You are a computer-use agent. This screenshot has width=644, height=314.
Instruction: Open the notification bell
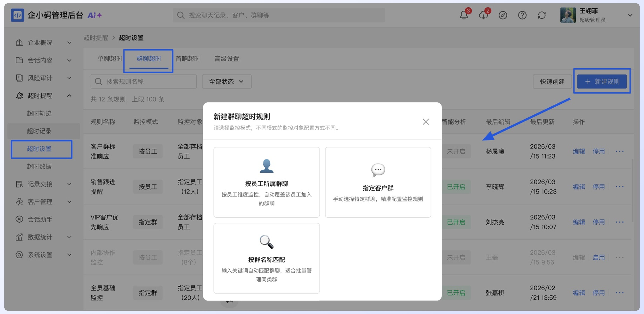click(464, 15)
